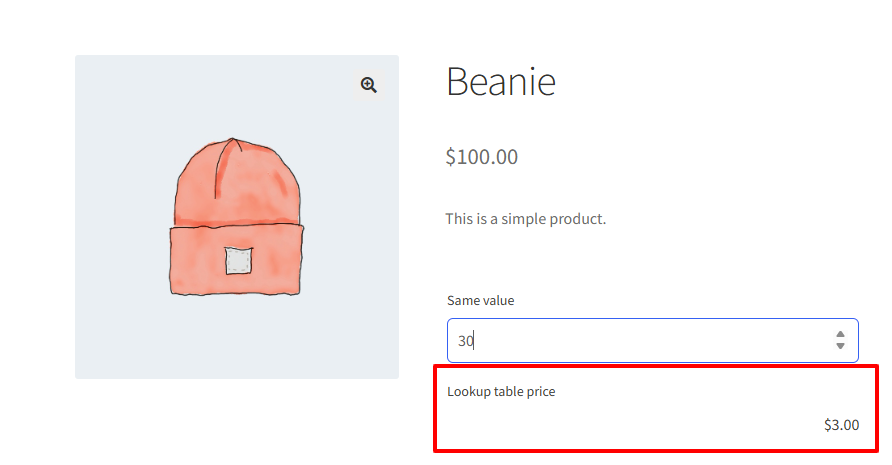This screenshot has height=465, width=892.
Task: Click the "This is a simple product." description
Action: click(526, 219)
